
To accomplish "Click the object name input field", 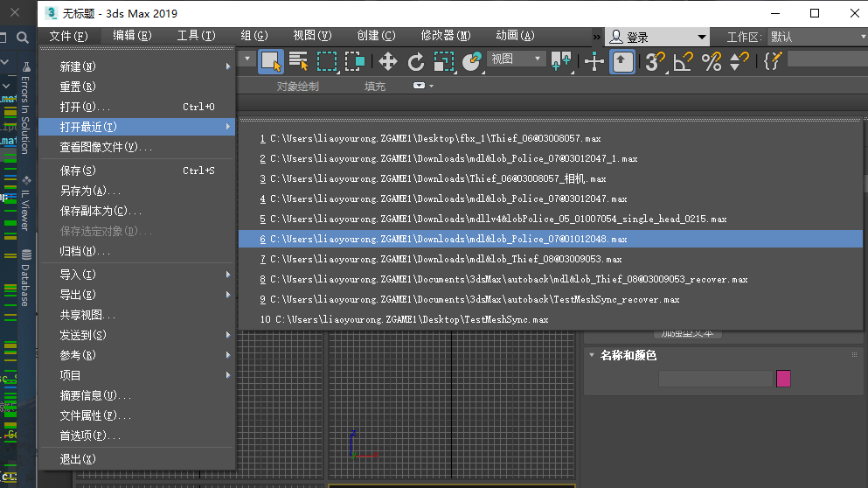I will coord(715,379).
